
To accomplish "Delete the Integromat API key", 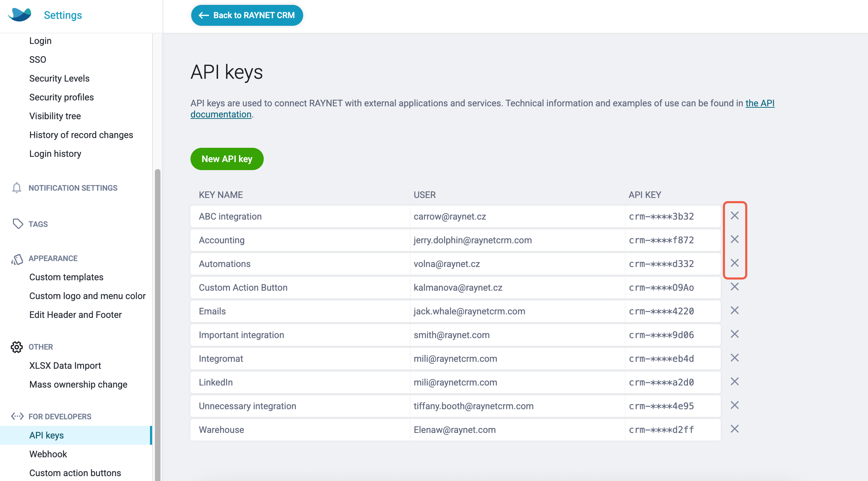I will coord(735,358).
